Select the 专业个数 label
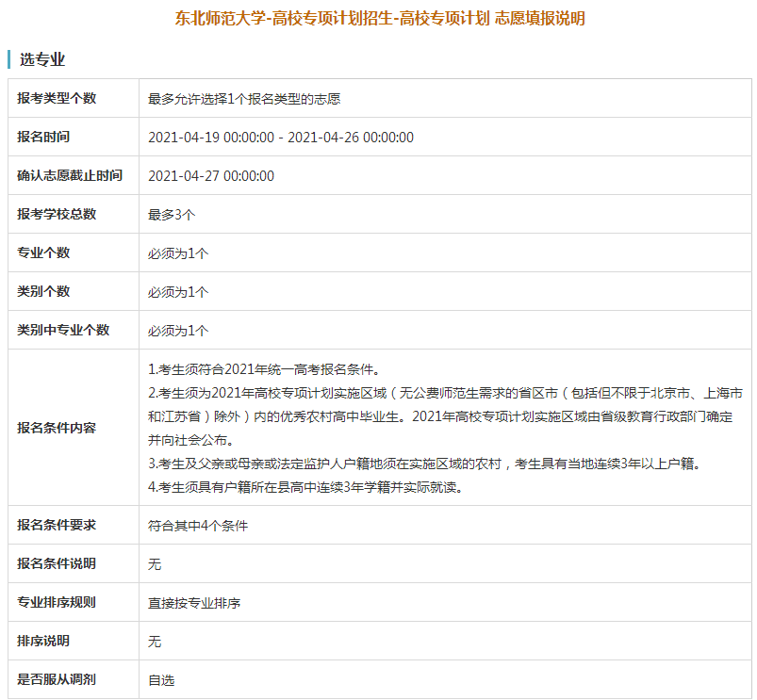The height and width of the screenshot is (700, 757). tap(43, 252)
